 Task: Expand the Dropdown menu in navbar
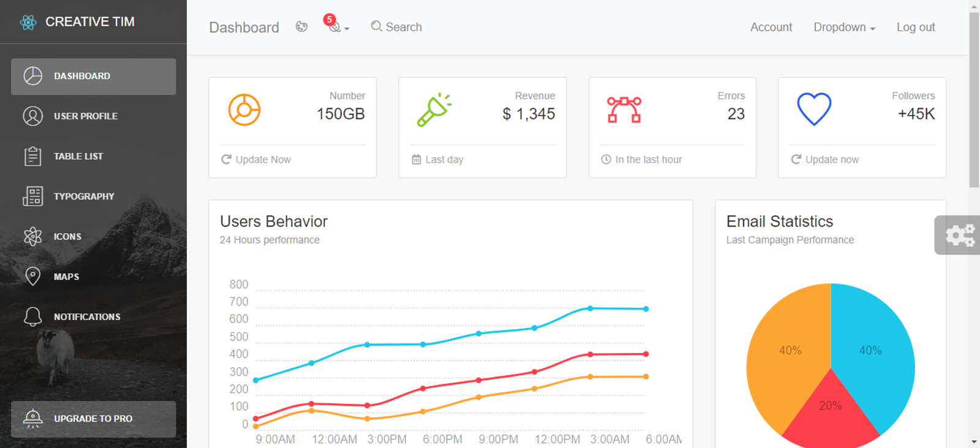coord(844,27)
